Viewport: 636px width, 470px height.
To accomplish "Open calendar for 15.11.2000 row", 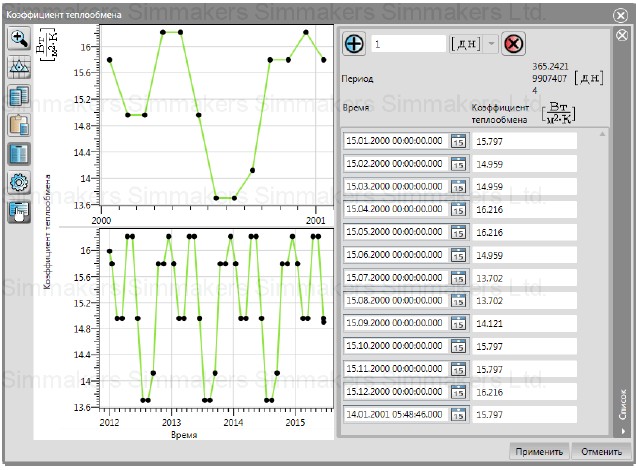I will coord(458,369).
